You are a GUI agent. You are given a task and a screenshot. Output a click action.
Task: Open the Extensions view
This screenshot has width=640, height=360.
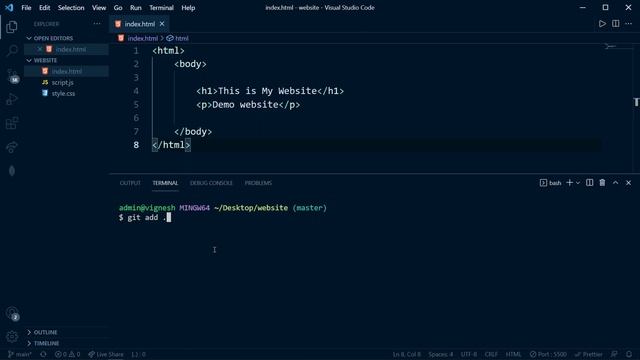[12, 123]
